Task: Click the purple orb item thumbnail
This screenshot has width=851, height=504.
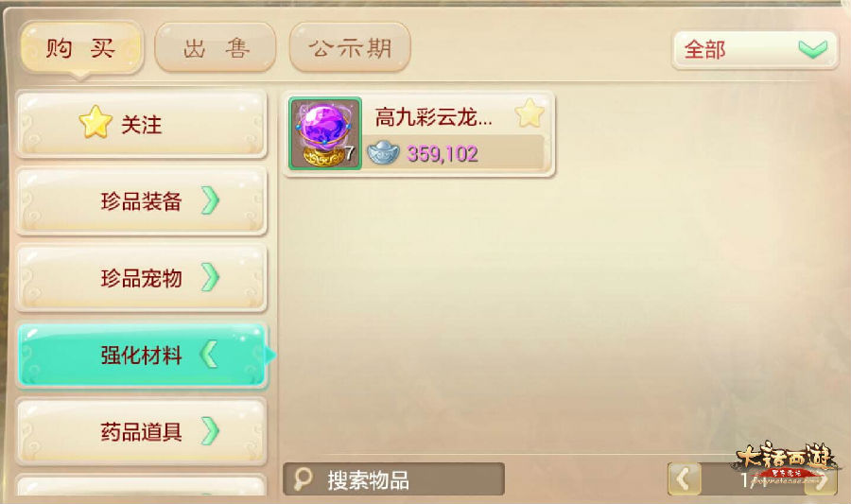Action: (x=324, y=133)
